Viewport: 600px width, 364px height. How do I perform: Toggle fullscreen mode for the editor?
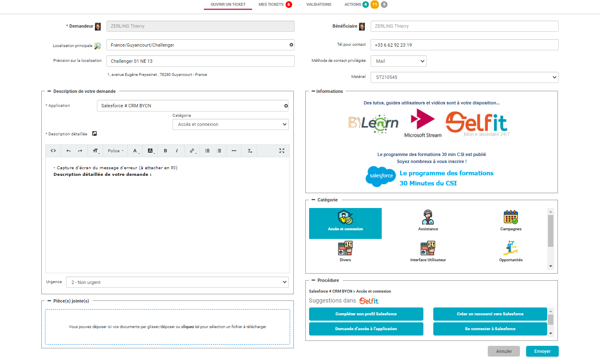click(282, 151)
